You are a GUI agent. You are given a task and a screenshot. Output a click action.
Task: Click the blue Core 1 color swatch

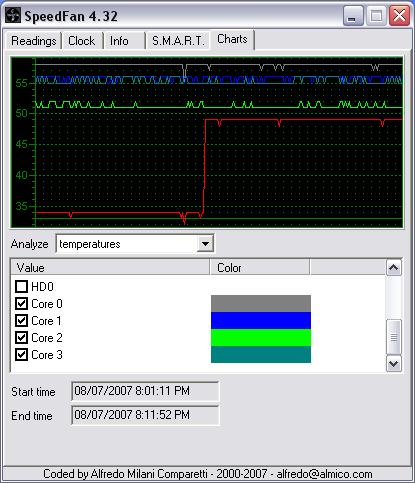click(261, 320)
